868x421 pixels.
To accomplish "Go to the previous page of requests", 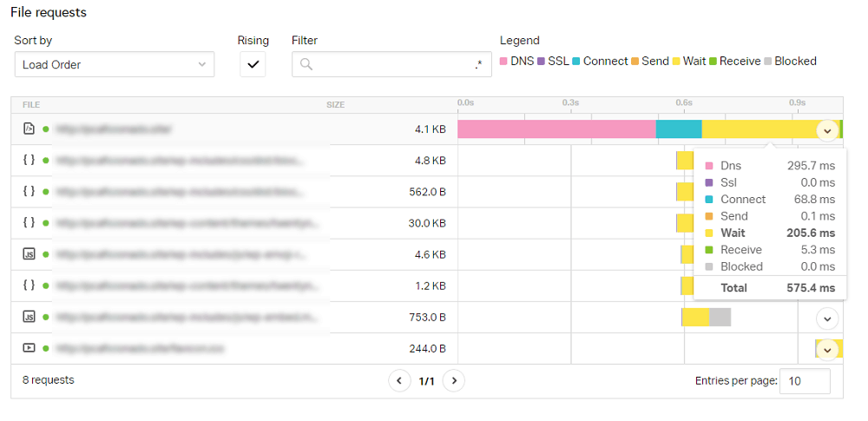I will pos(399,380).
